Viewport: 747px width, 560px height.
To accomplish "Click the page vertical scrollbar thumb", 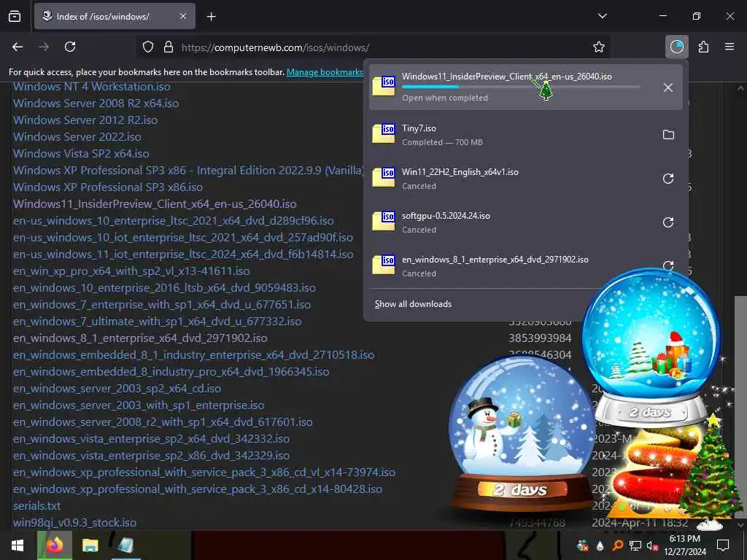I will pos(740,407).
